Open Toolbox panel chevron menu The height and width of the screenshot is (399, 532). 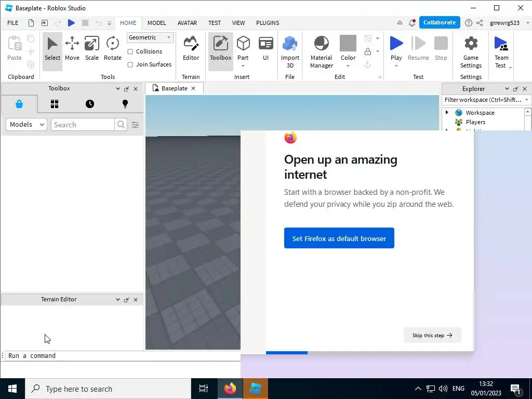118,88
